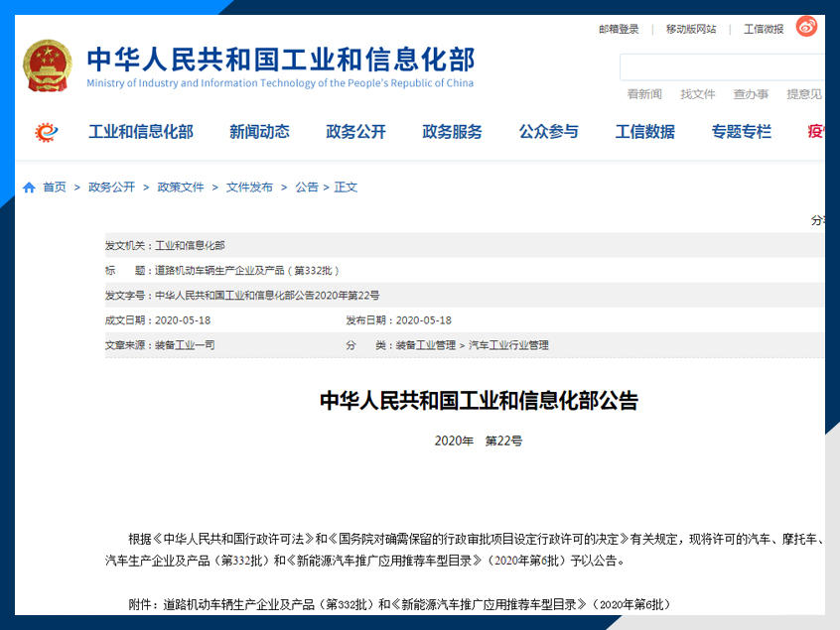The width and height of the screenshot is (840, 630).
Task: Click the home icon in breadcrumb
Action: pos(29,188)
